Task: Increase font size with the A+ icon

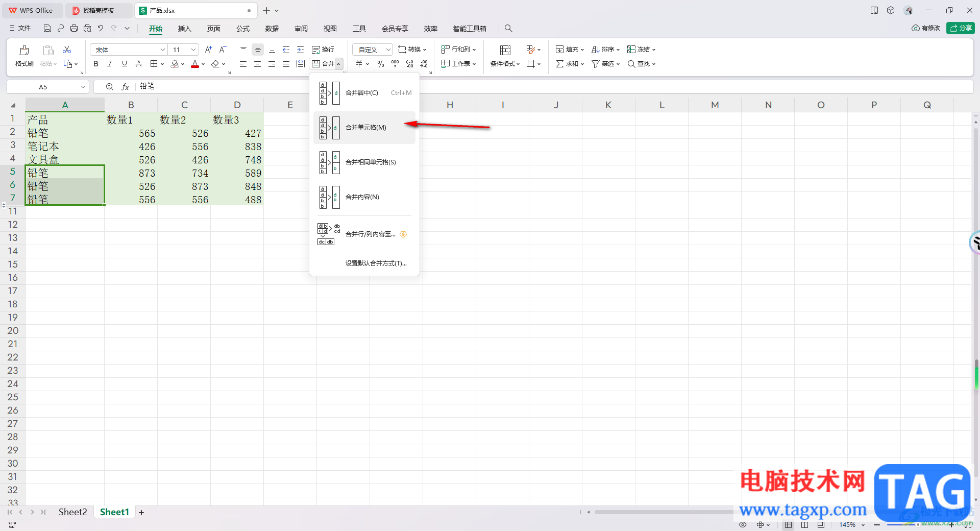Action: click(208, 50)
